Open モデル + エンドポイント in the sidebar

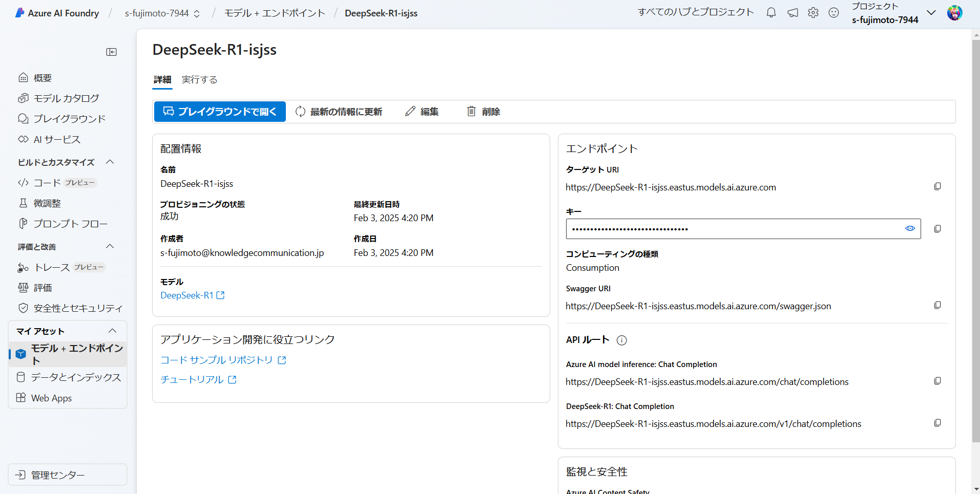point(68,354)
